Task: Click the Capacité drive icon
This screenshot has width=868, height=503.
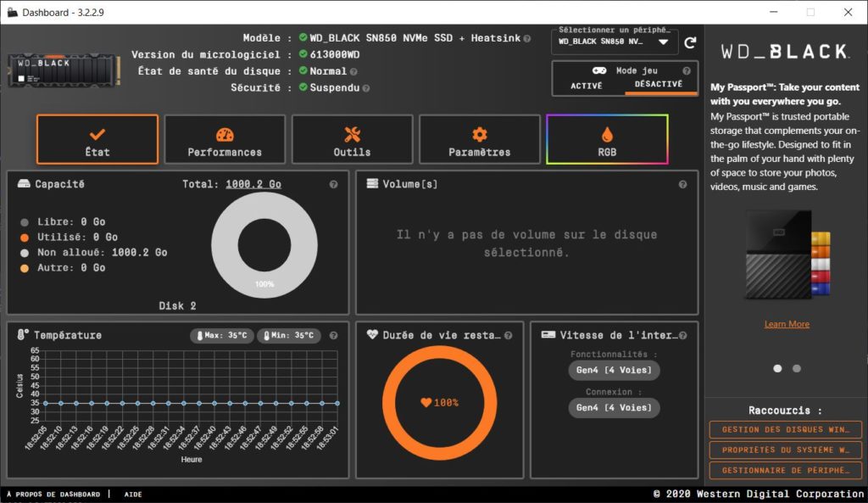Action: pyautogui.click(x=24, y=184)
